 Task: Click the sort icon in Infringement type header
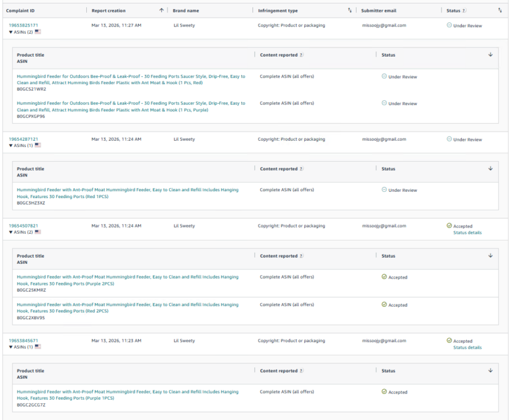(x=350, y=10)
